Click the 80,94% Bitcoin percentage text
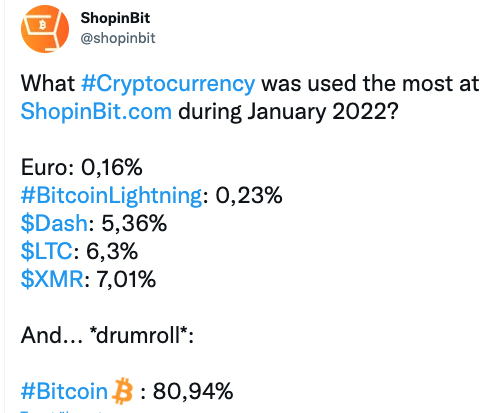The width and height of the screenshot is (499, 413). (x=193, y=391)
